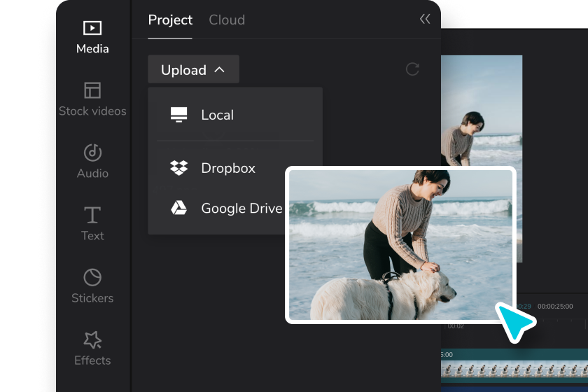Open the Stickers panel icon

tap(92, 277)
